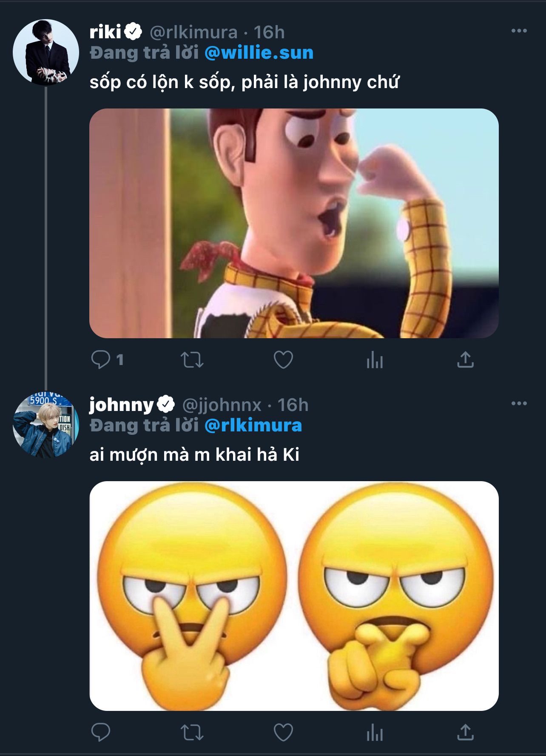The width and height of the screenshot is (546, 756).
Task: Retweet riki's tweet
Action: (192, 360)
